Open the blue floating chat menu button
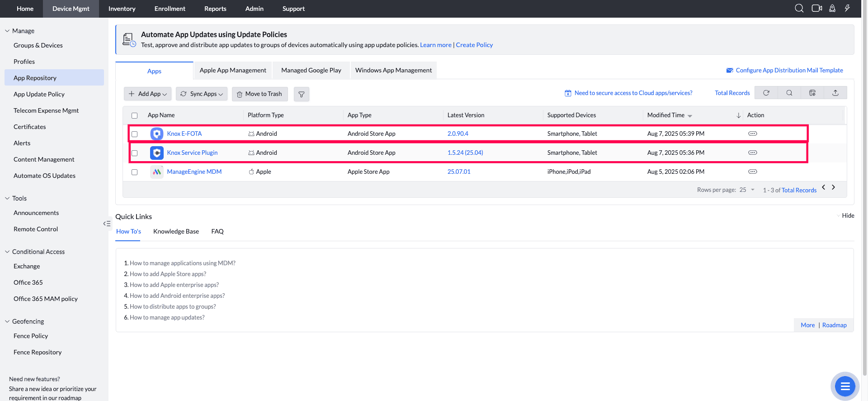This screenshot has width=868, height=401. (844, 386)
